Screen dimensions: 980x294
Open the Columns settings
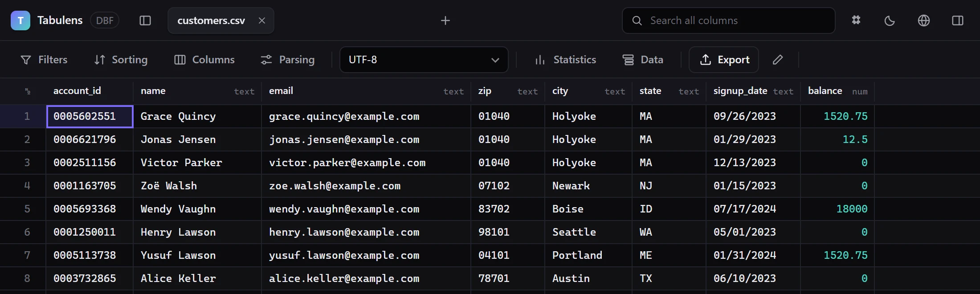pyautogui.click(x=204, y=60)
